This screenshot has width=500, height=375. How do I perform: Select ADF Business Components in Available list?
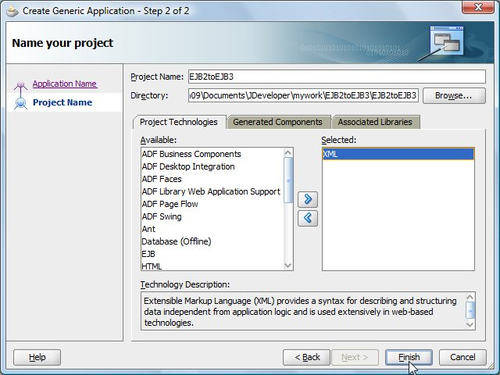tap(212, 154)
